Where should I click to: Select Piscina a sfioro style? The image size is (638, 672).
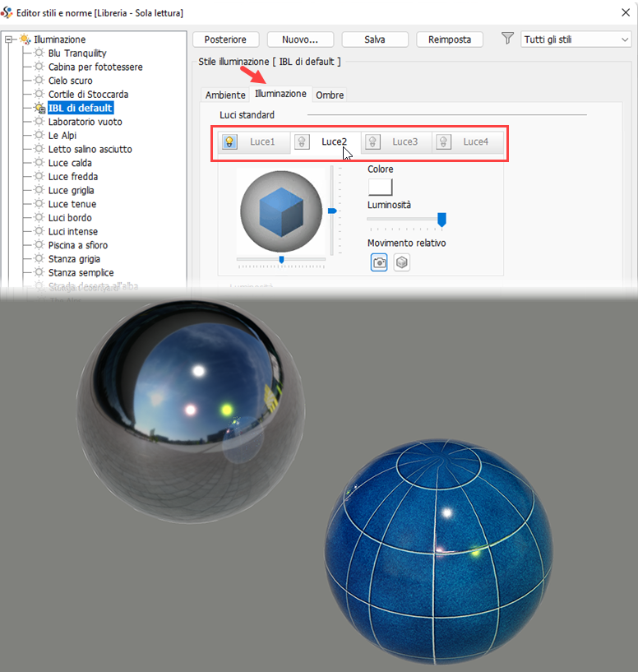coord(78,245)
